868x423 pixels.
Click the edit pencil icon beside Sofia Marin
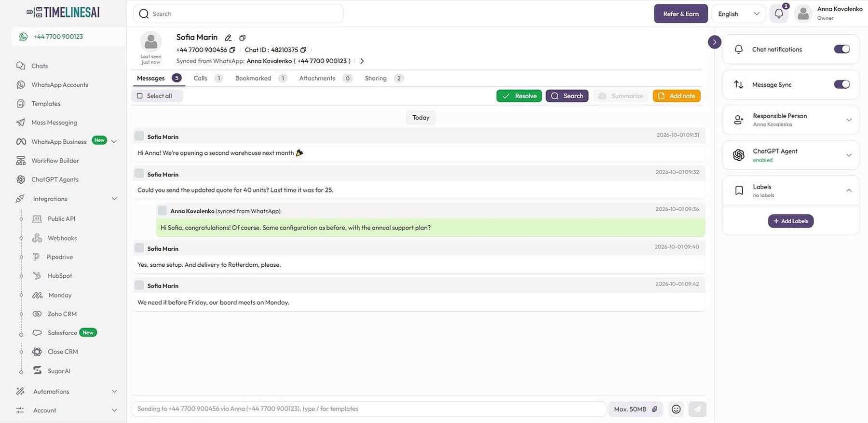point(228,38)
